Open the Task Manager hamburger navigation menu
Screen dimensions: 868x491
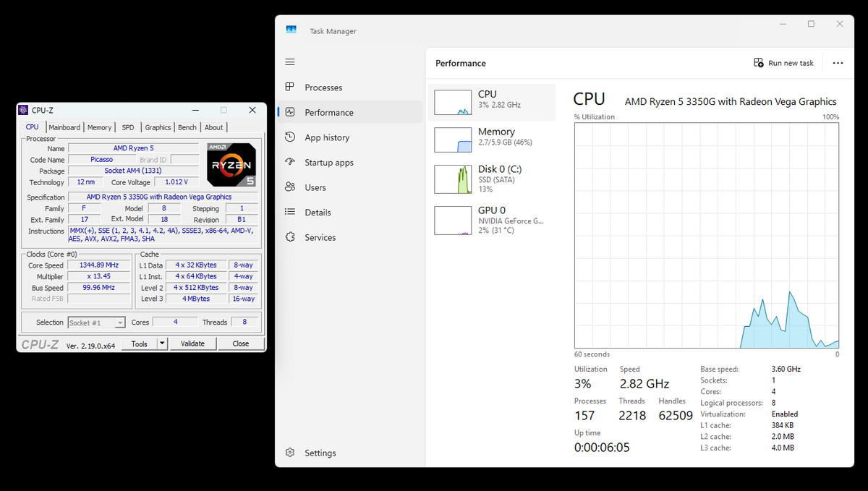tap(290, 62)
